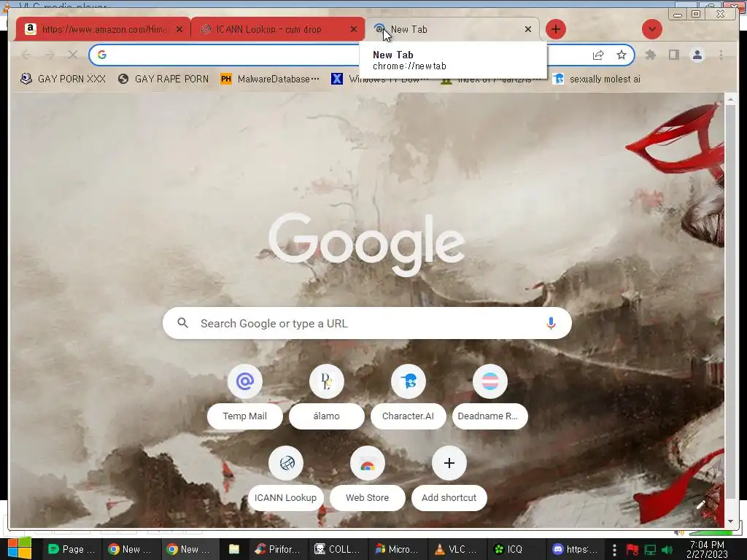The image size is (747, 560).
Task: Click the network tray icon
Action: [650, 550]
